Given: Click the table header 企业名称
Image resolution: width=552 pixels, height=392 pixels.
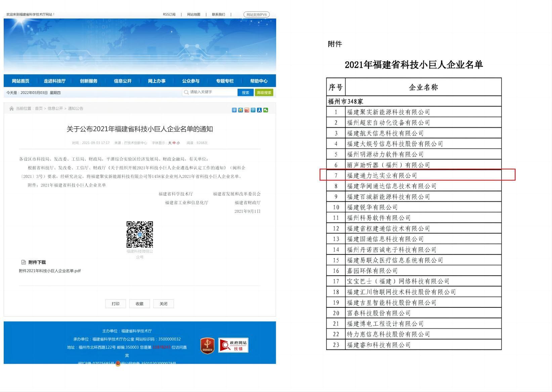Looking at the screenshot, I should coord(423,88).
